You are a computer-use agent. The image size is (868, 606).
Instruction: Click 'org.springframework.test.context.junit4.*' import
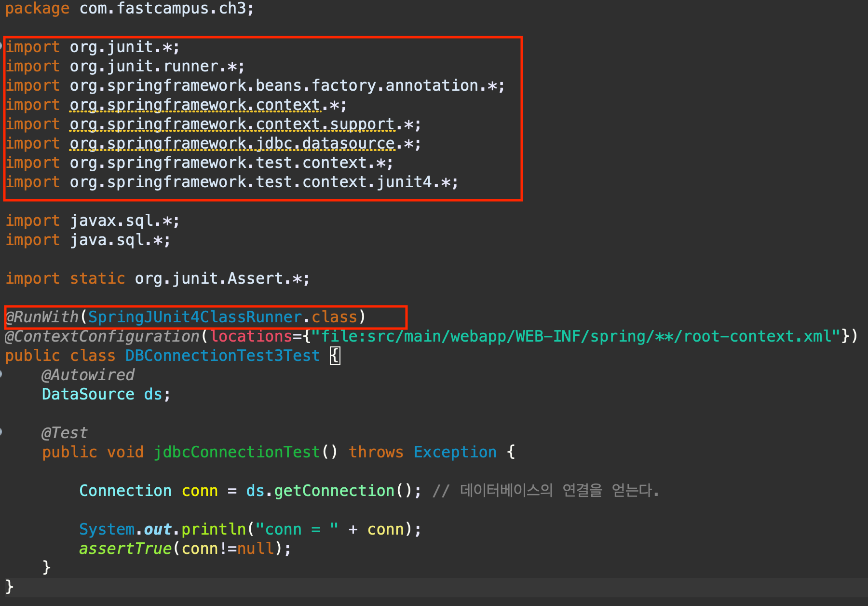click(x=260, y=182)
